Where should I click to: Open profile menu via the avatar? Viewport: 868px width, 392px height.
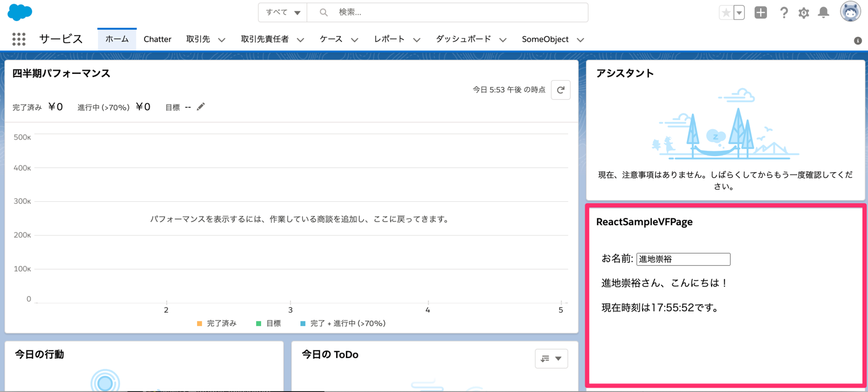point(850,10)
